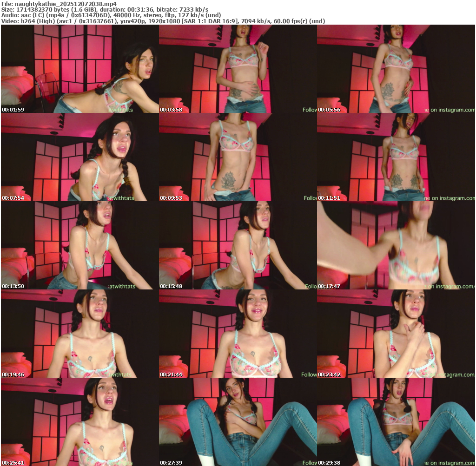
Task: Click the thumbnail timestamped 00:01:59
Action: [x=79, y=69]
